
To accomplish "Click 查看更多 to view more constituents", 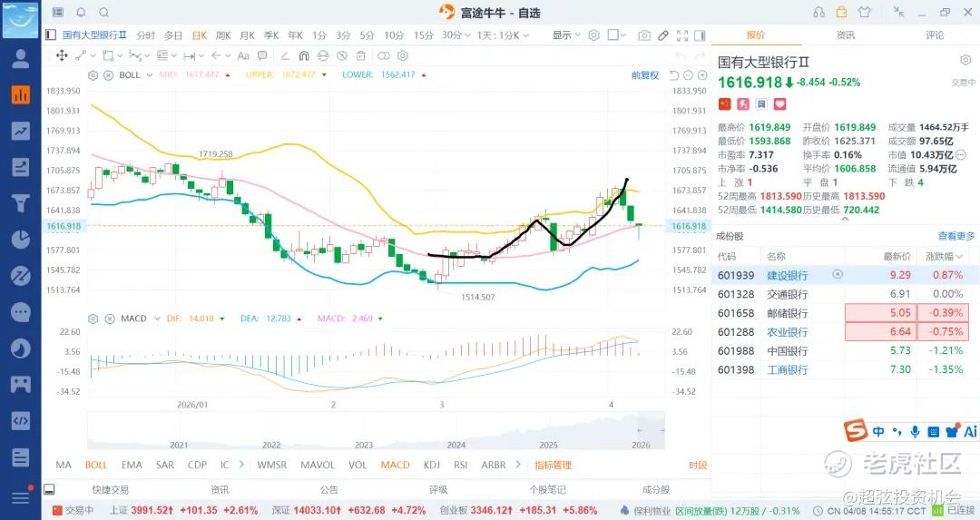I will click(956, 236).
